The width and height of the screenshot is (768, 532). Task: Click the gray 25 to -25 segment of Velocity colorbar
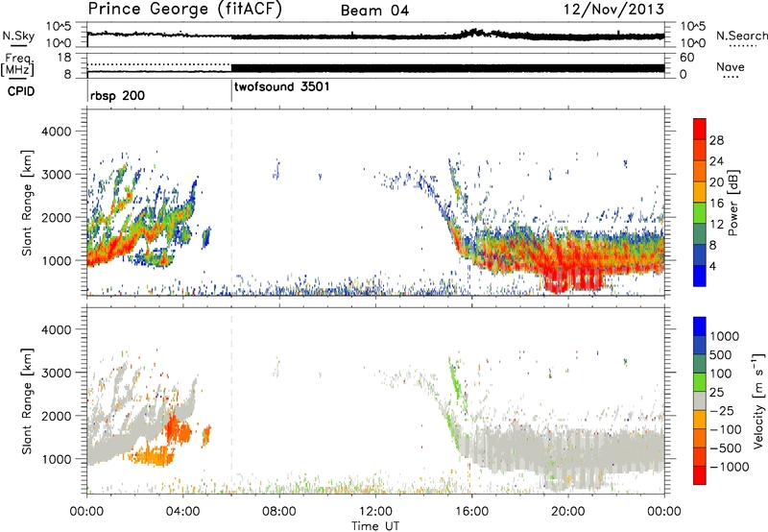[x=700, y=401]
